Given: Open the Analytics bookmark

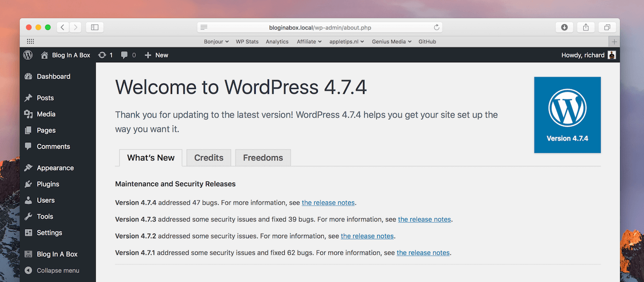Looking at the screenshot, I should pyautogui.click(x=277, y=41).
